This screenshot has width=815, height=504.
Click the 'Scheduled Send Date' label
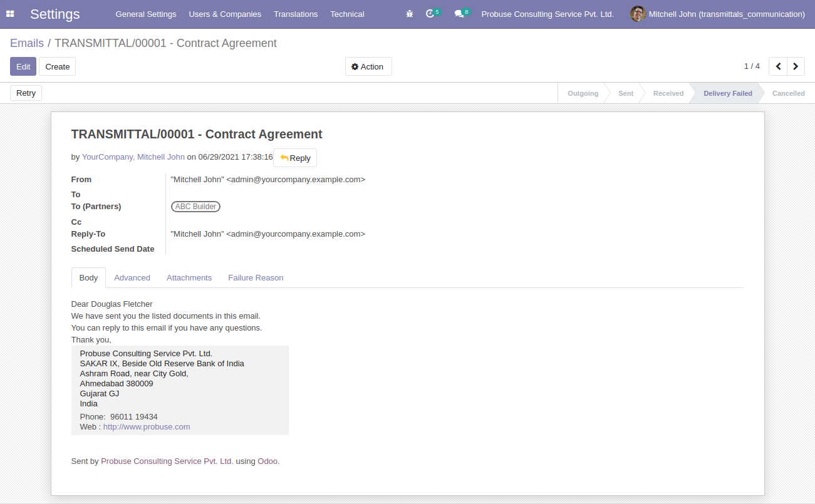(113, 249)
